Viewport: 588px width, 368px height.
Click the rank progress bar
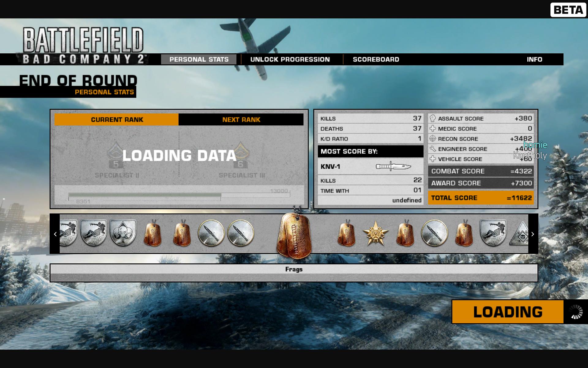coord(179,195)
